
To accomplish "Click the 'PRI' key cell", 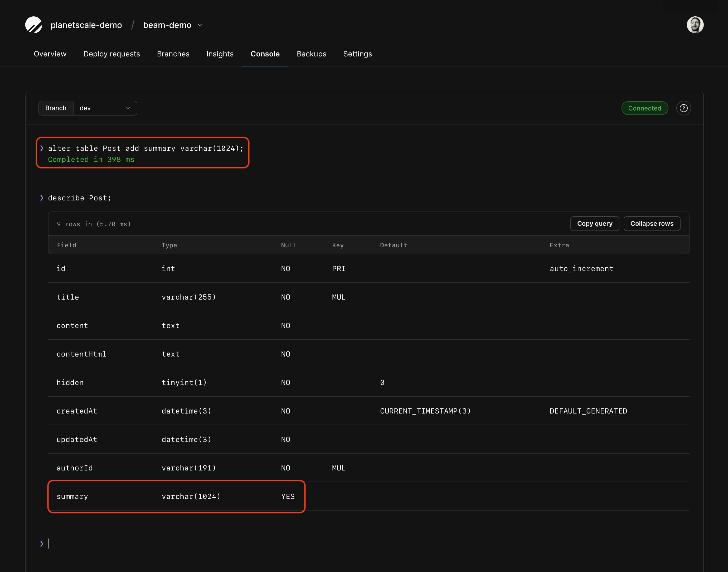I will [339, 268].
